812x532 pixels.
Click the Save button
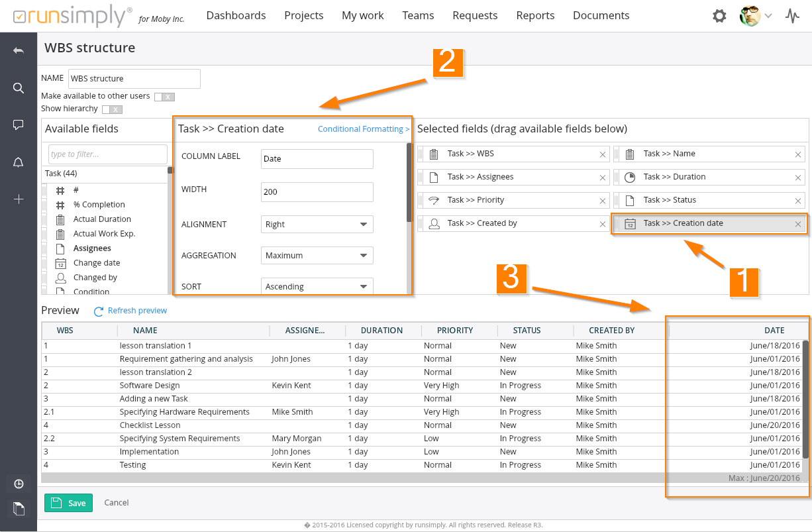[68, 503]
